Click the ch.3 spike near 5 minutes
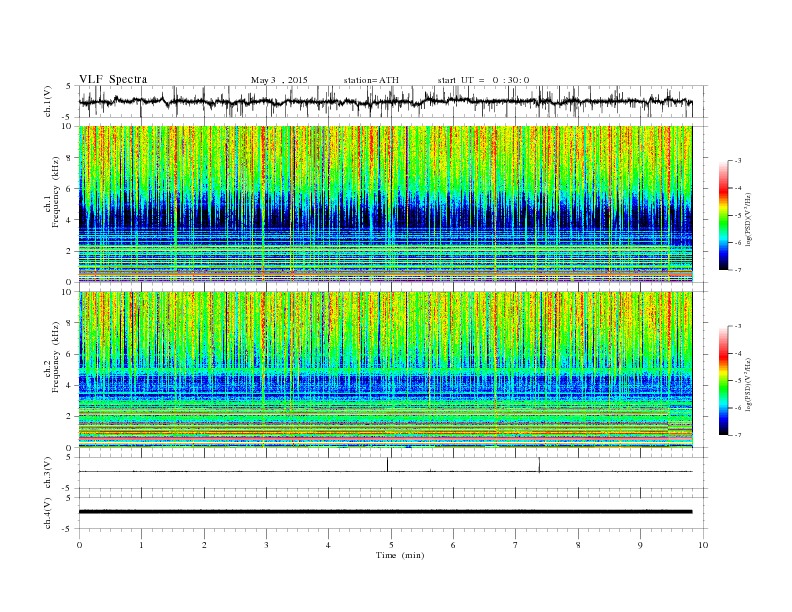Image resolution: width=792 pixels, height=612 pixels. click(x=387, y=465)
